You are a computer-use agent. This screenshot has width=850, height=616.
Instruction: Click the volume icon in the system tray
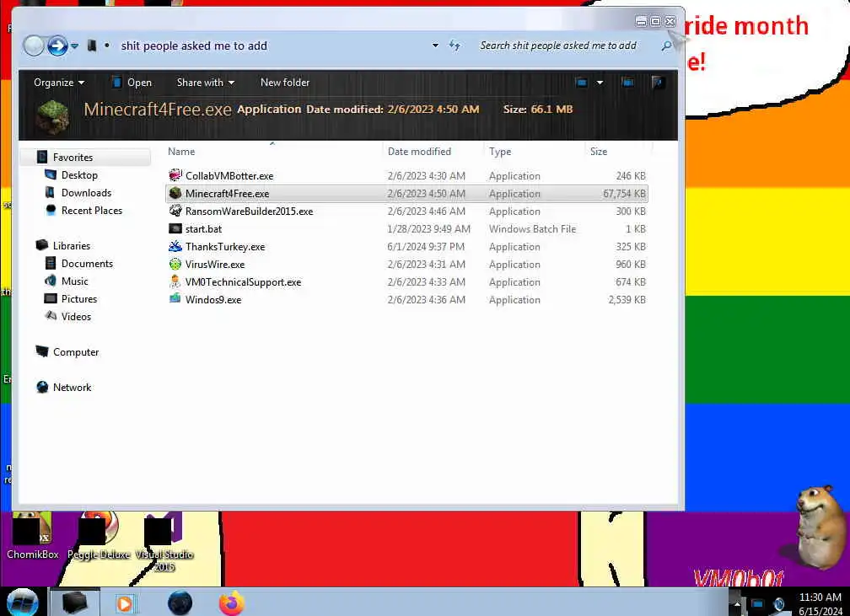tap(779, 603)
